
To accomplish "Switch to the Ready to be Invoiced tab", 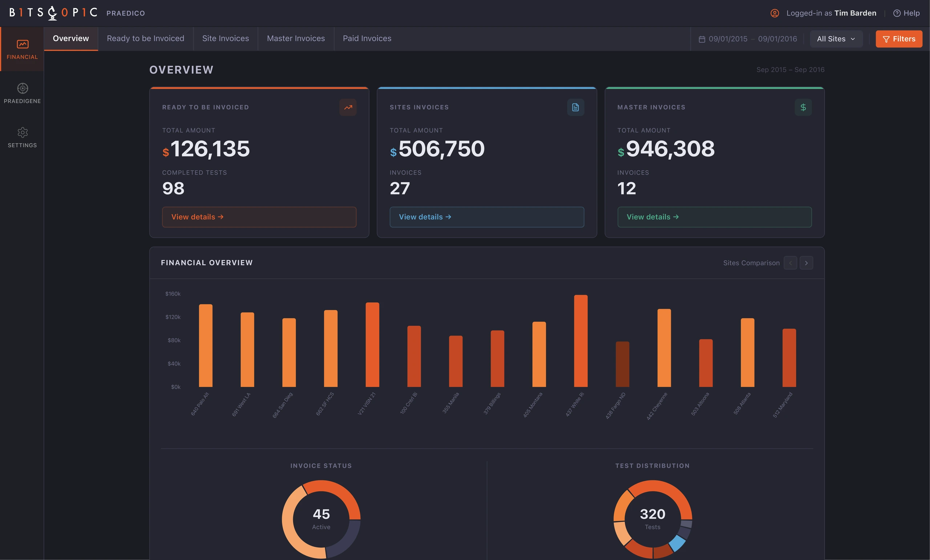I will pyautogui.click(x=145, y=38).
